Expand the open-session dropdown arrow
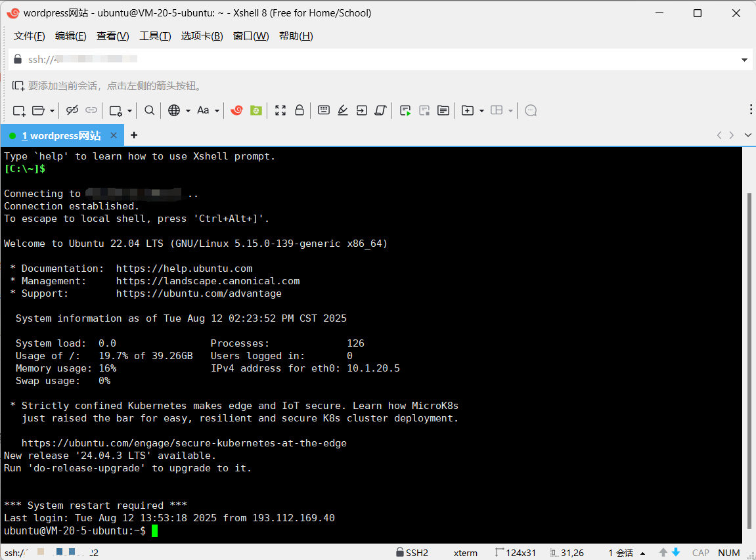756x560 pixels. (x=52, y=111)
